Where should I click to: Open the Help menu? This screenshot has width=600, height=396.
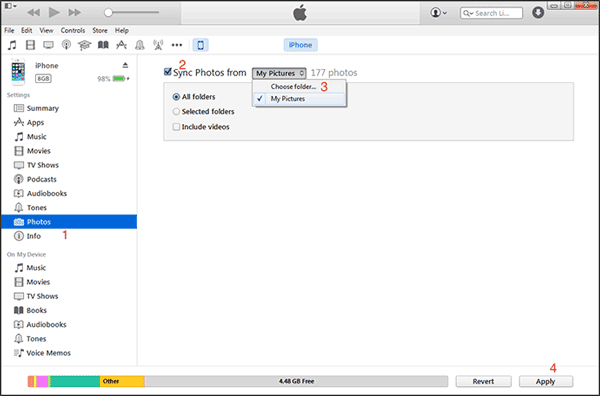(x=122, y=30)
